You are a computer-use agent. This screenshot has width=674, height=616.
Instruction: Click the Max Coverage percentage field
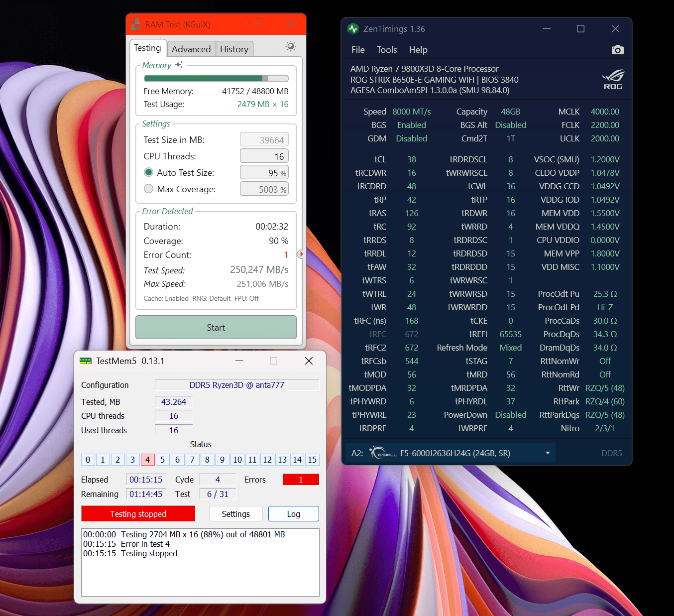pos(264,189)
